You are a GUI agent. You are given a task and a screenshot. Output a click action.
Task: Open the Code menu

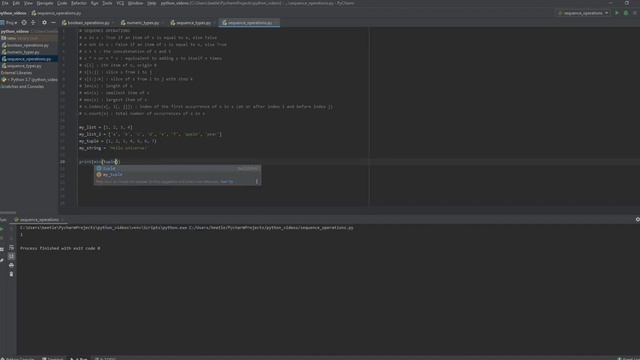click(62, 3)
